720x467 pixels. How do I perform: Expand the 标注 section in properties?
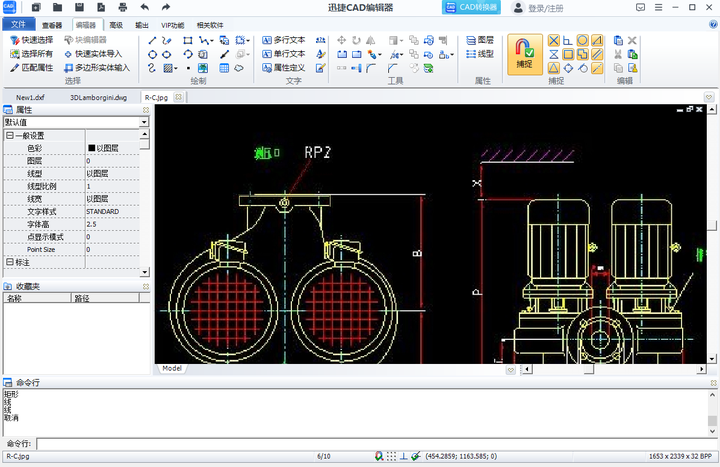pos(9,262)
